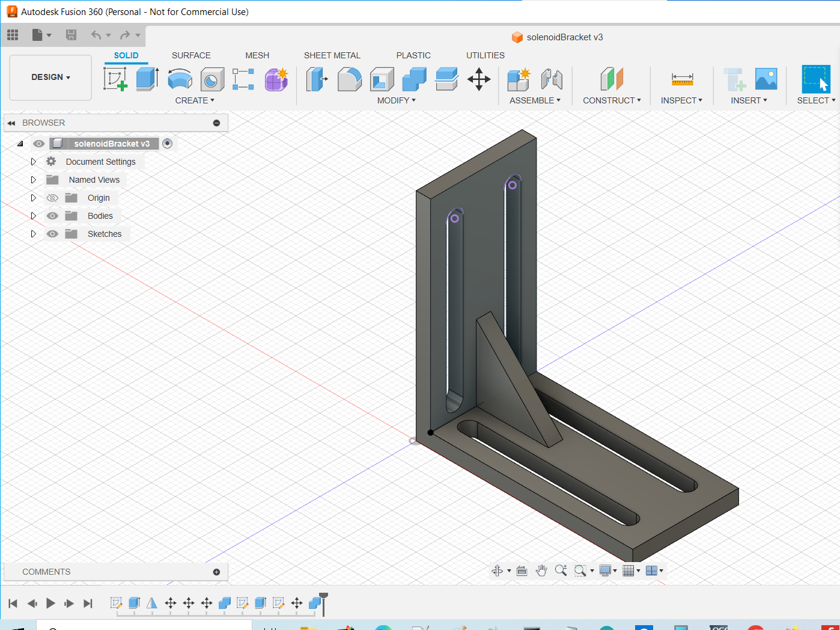
Task: Show the Origin folder in browser
Action: 52,197
